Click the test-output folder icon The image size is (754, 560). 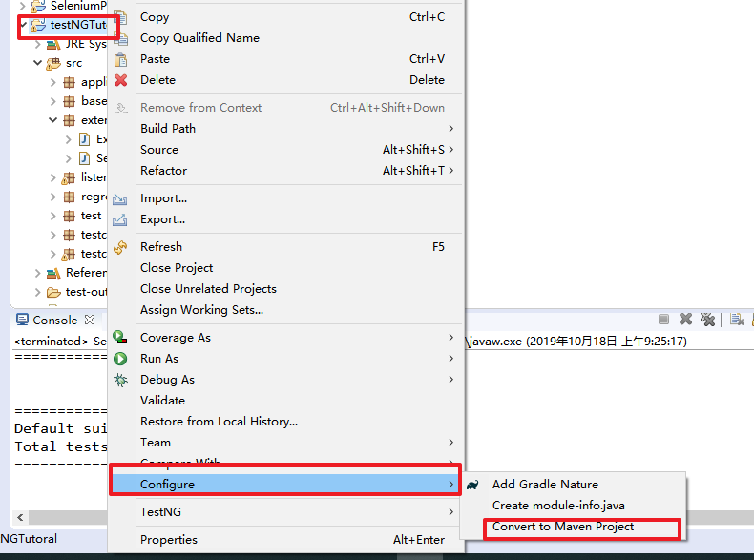click(x=53, y=292)
